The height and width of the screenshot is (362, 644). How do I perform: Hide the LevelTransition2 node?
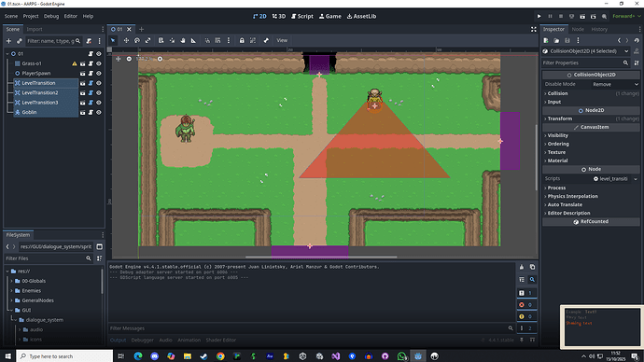[x=99, y=92]
